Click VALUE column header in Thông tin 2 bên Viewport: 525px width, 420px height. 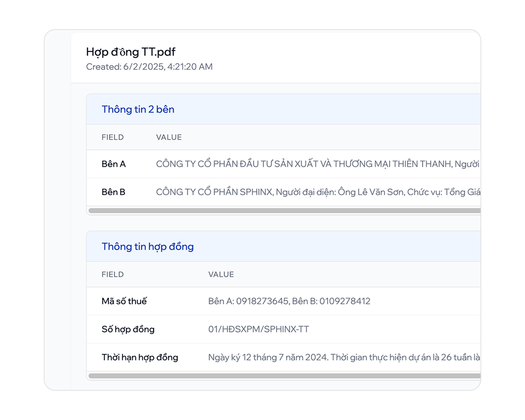click(x=169, y=137)
